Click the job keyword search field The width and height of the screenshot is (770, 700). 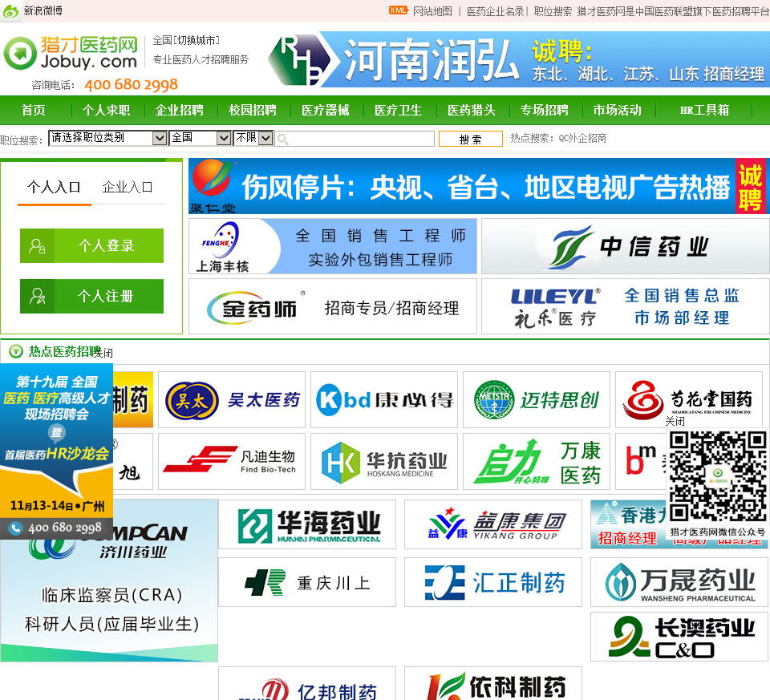tap(355, 139)
